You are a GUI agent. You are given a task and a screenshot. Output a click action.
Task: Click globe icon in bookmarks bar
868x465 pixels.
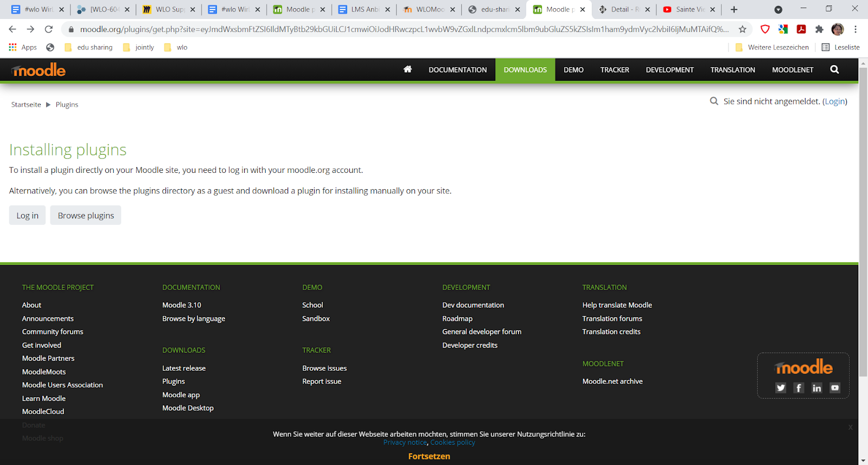coord(50,47)
